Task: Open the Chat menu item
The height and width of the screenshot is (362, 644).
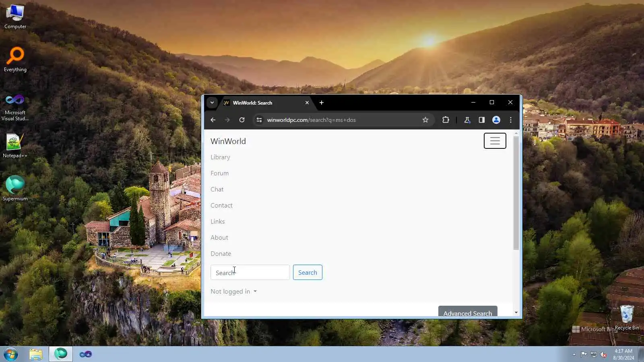Action: click(x=217, y=189)
